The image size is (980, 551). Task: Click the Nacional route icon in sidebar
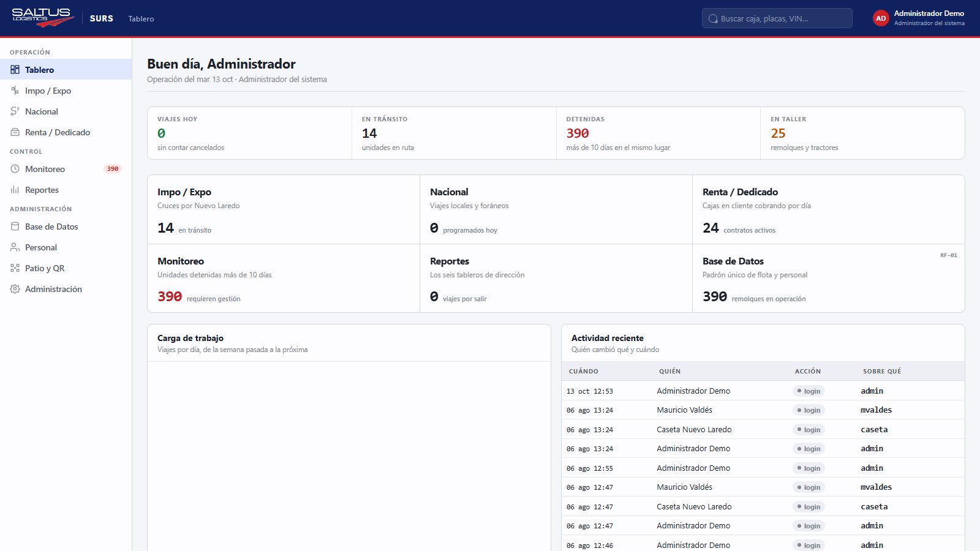point(15,111)
